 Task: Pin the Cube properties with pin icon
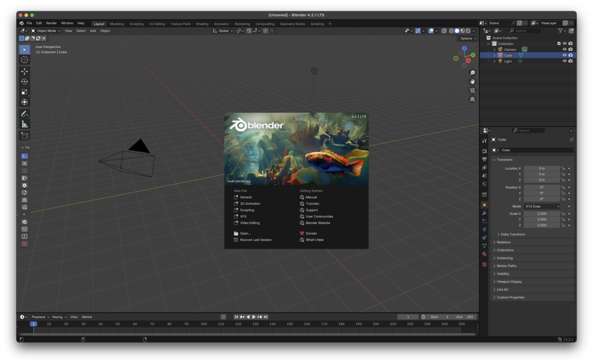571,140
